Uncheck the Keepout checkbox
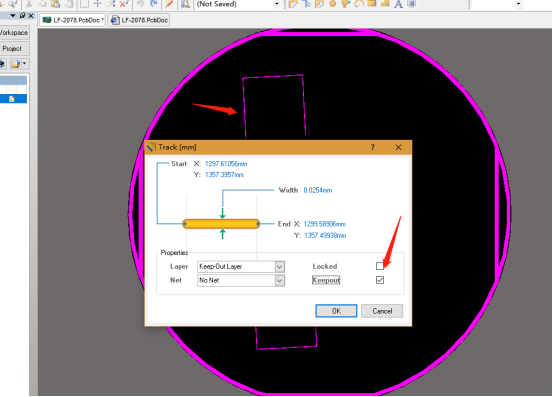553x397 pixels. [x=380, y=280]
